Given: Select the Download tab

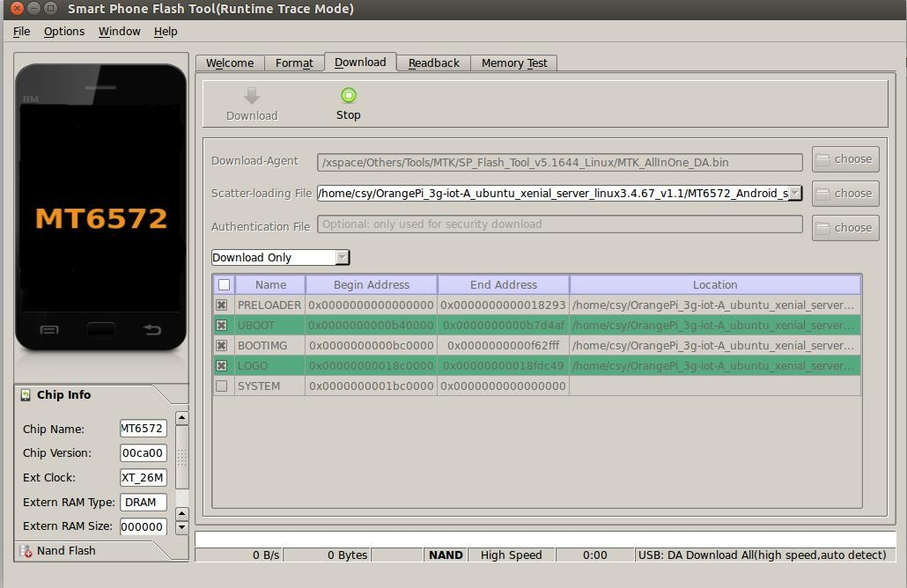Looking at the screenshot, I should [360, 62].
